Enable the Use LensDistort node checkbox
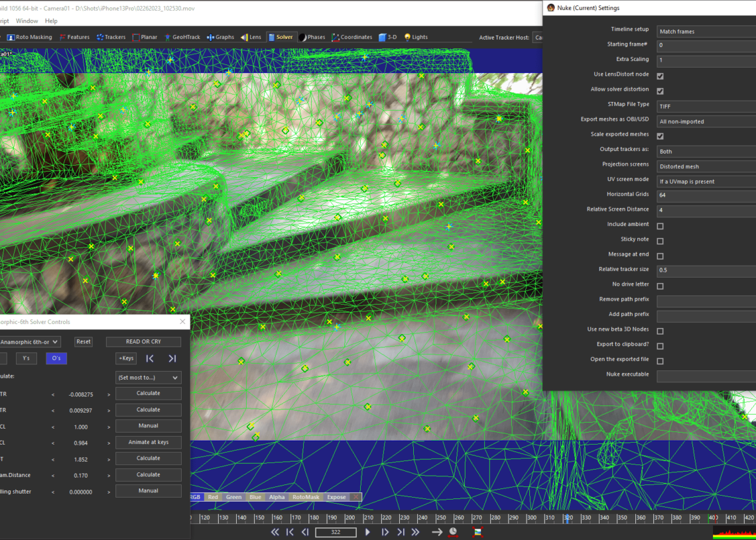 coord(659,76)
